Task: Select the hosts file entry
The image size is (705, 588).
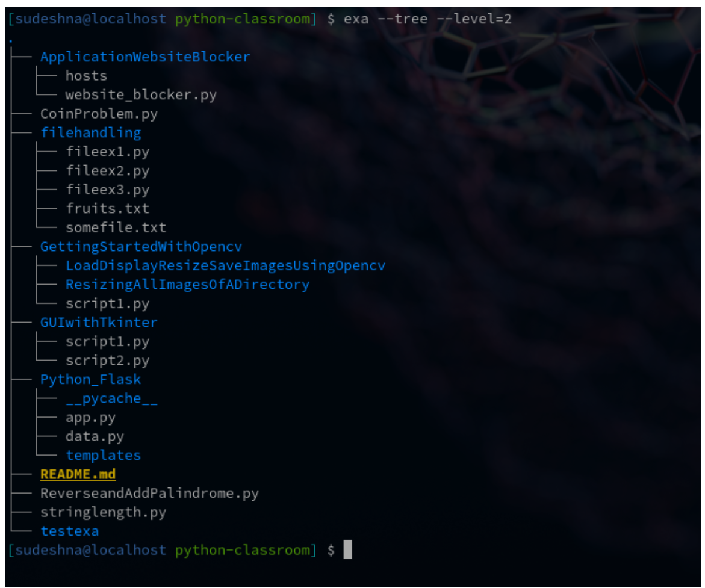Action: [x=86, y=76]
